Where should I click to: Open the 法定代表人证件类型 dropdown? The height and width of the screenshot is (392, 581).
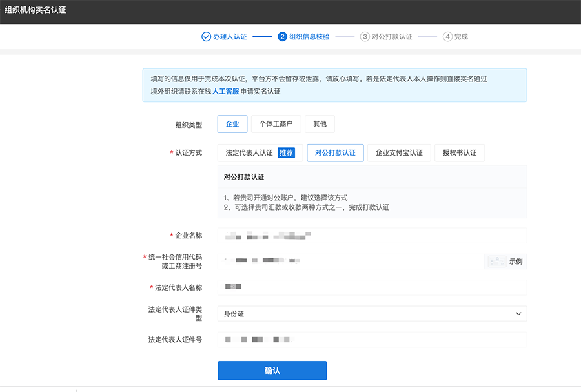pyautogui.click(x=372, y=313)
